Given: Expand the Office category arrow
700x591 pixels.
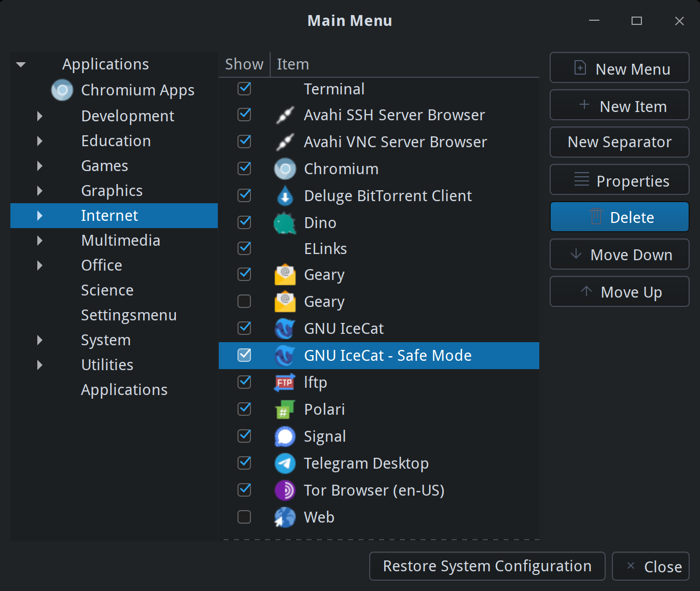Looking at the screenshot, I should coord(40,265).
